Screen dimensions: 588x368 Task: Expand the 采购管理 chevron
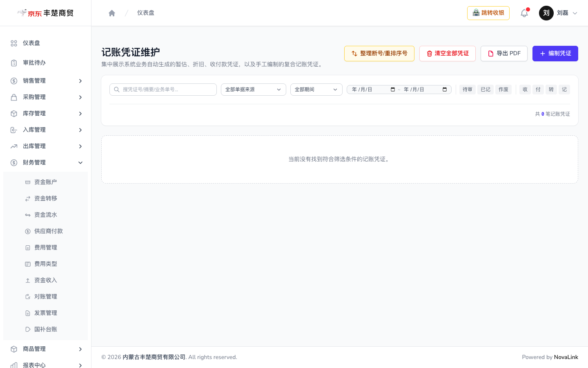pos(80,97)
